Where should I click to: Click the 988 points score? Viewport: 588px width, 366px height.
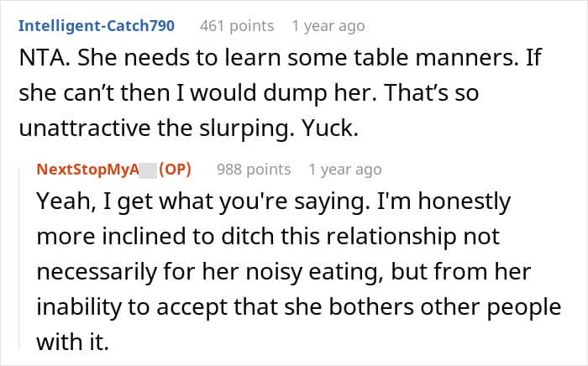coord(254,169)
